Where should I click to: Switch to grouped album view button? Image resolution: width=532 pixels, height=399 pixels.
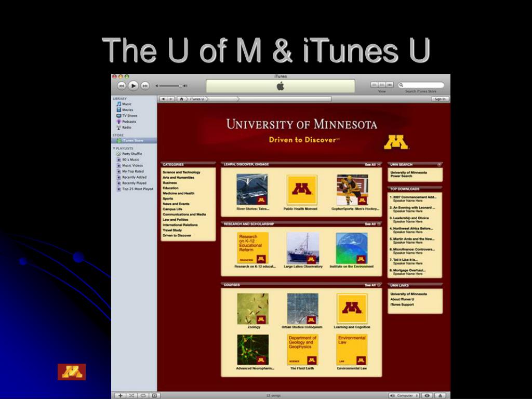(x=382, y=85)
